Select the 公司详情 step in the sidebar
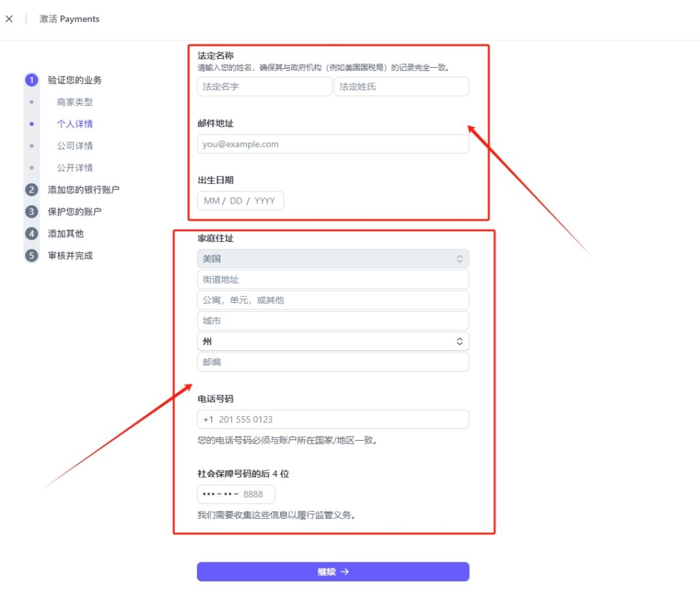 [x=76, y=146]
